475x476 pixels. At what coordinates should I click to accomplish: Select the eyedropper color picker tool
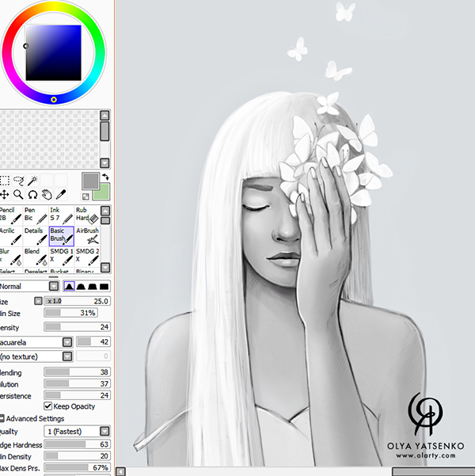(x=61, y=195)
